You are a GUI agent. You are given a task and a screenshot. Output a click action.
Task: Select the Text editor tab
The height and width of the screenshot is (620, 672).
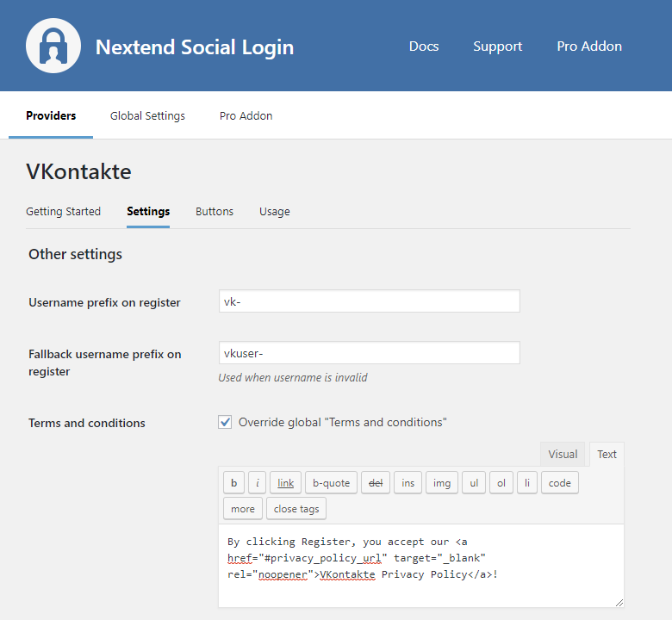607,455
